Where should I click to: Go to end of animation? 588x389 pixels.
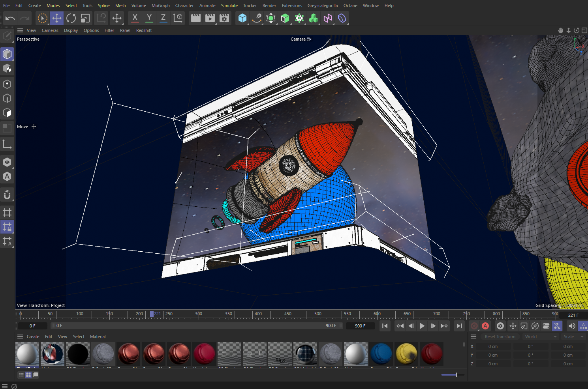click(x=459, y=326)
